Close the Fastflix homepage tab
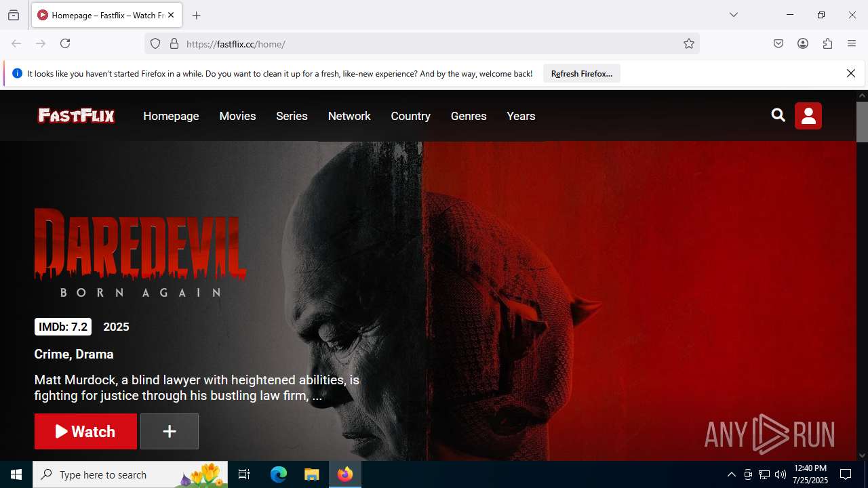Image resolution: width=868 pixels, height=488 pixels. tap(171, 15)
